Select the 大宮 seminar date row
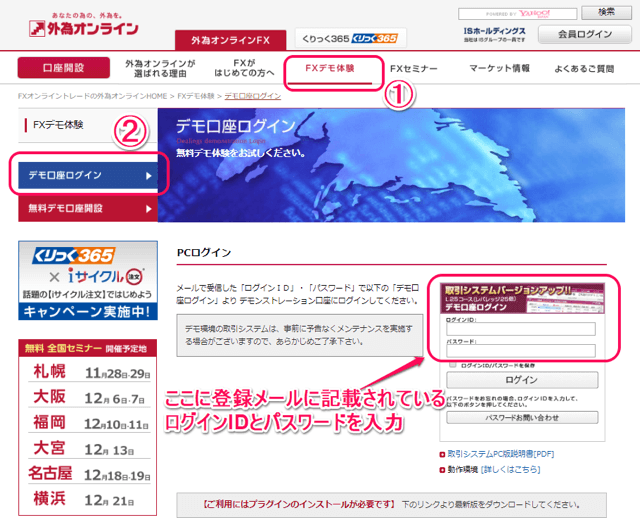The image size is (640, 518). (89, 448)
